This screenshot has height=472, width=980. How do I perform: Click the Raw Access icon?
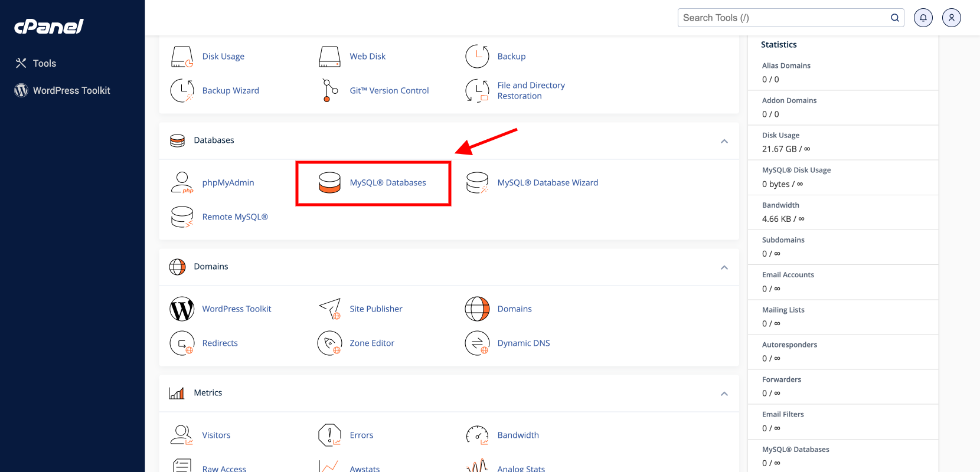pos(182,466)
